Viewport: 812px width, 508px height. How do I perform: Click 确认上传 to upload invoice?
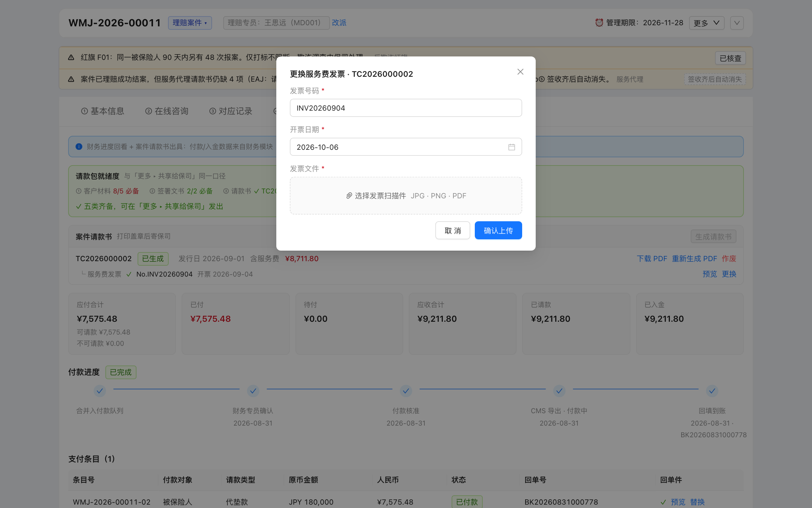[498, 230]
